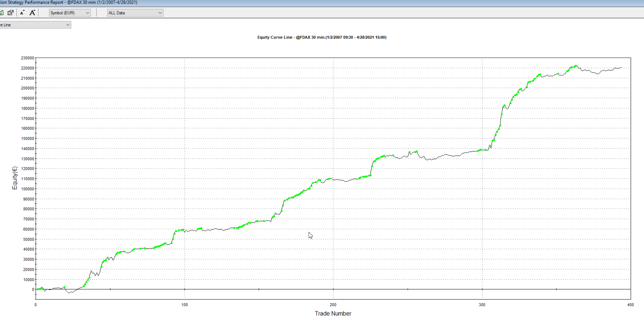Click the 400 tick label on x-axis
This screenshot has height=317, width=644.
pos(630,305)
